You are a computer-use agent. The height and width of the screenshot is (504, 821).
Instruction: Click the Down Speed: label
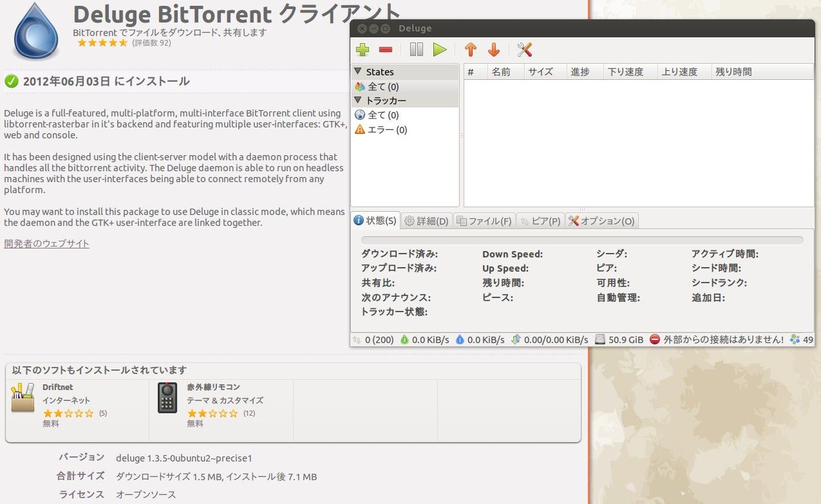[513, 254]
